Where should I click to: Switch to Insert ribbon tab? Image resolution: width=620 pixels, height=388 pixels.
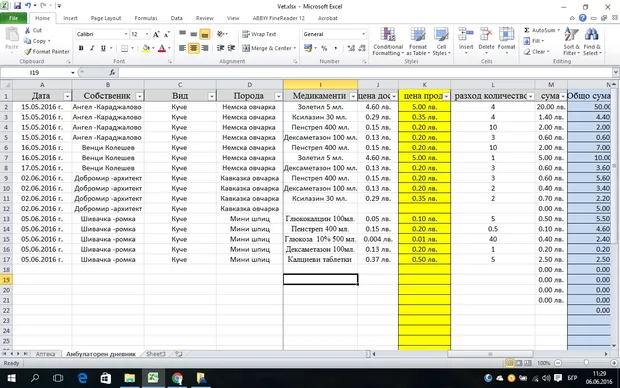click(x=70, y=18)
